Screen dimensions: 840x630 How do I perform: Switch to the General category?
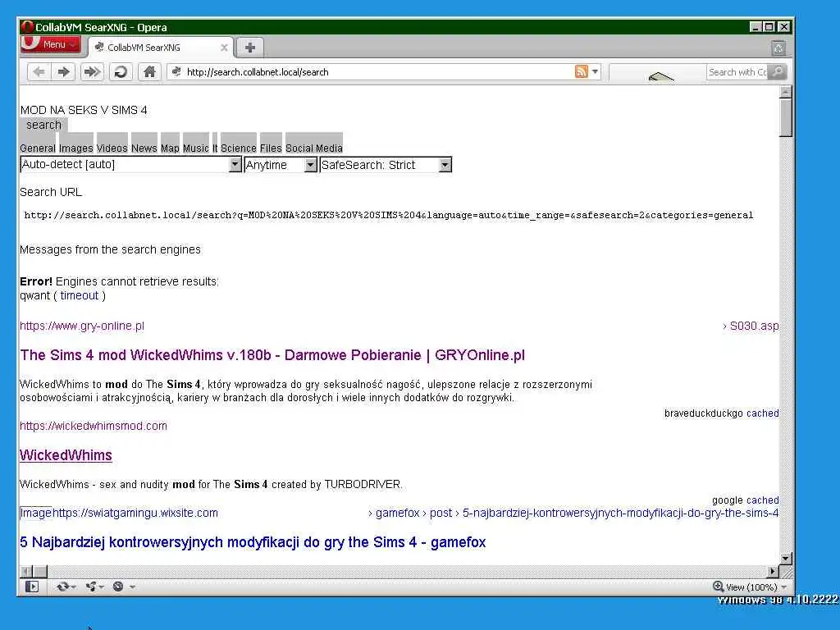38,148
